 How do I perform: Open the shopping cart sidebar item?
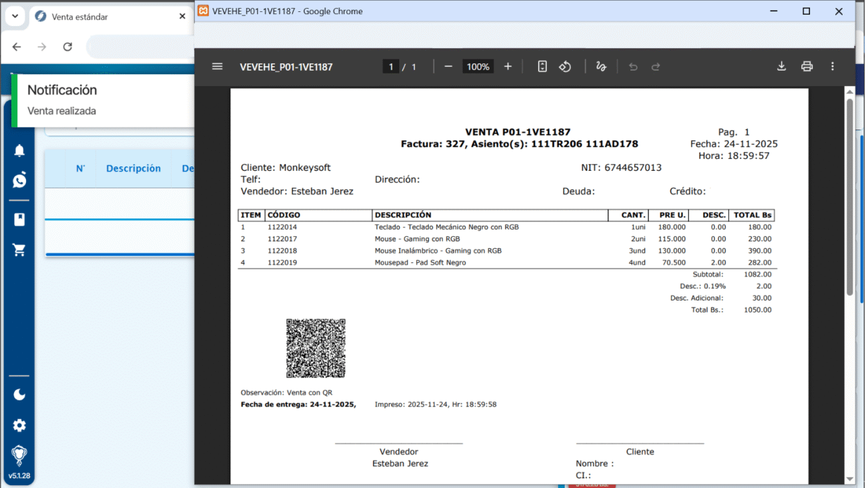(x=19, y=250)
